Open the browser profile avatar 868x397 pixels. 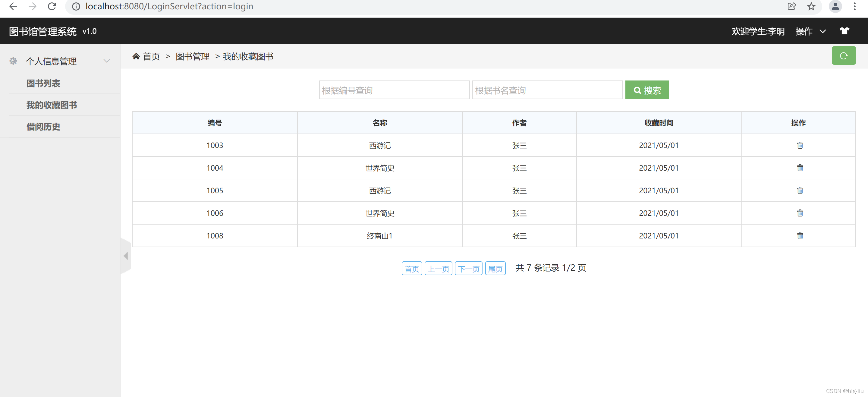point(835,6)
